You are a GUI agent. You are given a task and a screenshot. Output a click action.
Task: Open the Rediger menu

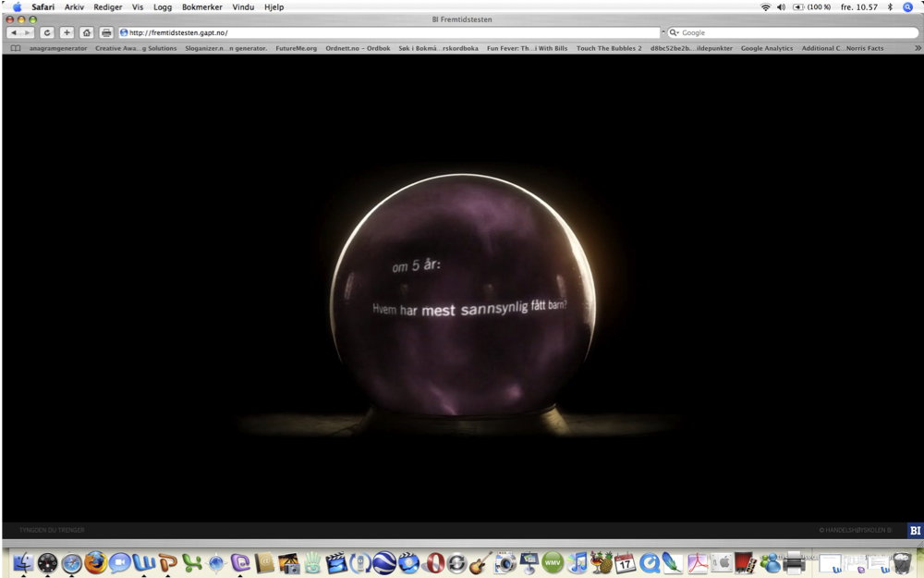(108, 7)
